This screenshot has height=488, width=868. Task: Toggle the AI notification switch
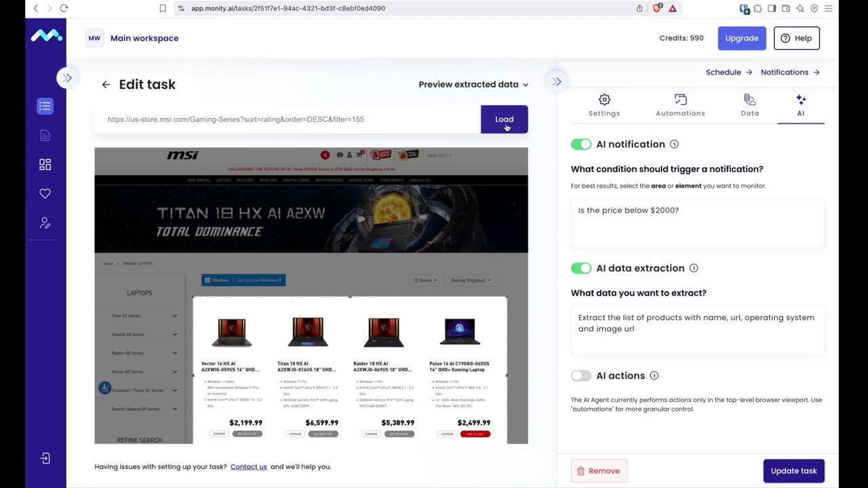tap(581, 144)
